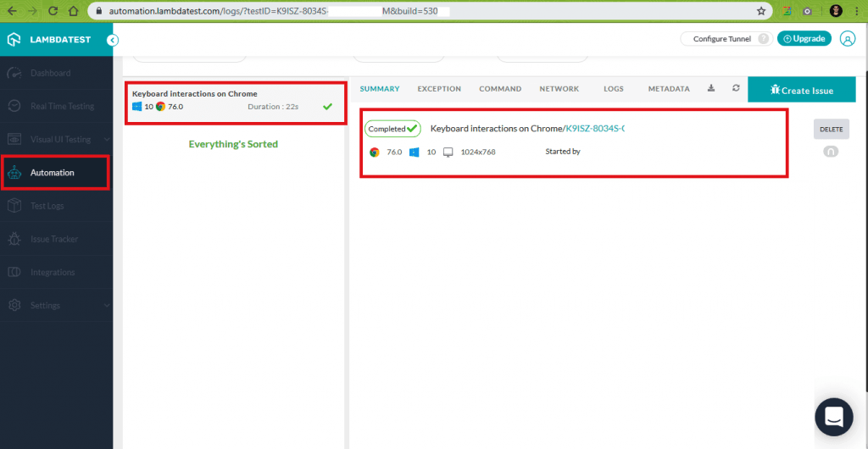Open Issue Tracker in the sidebar
The width and height of the screenshot is (868, 449).
[x=53, y=239]
